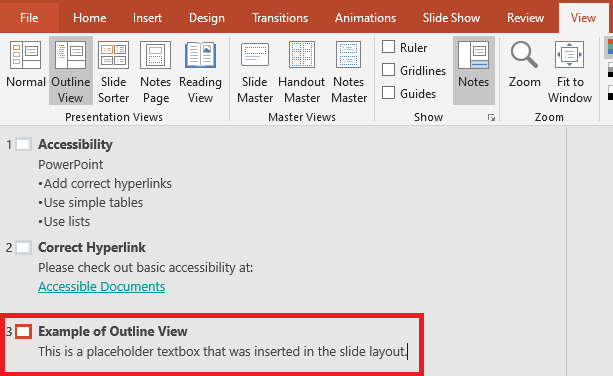Image resolution: width=613 pixels, height=376 pixels.
Task: Open the File tab
Action: tap(29, 18)
